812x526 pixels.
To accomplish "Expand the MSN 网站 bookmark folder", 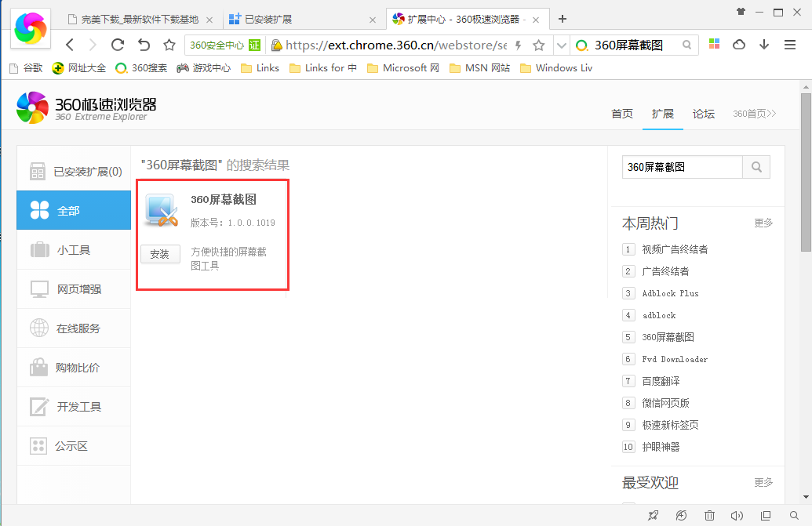I will point(480,68).
